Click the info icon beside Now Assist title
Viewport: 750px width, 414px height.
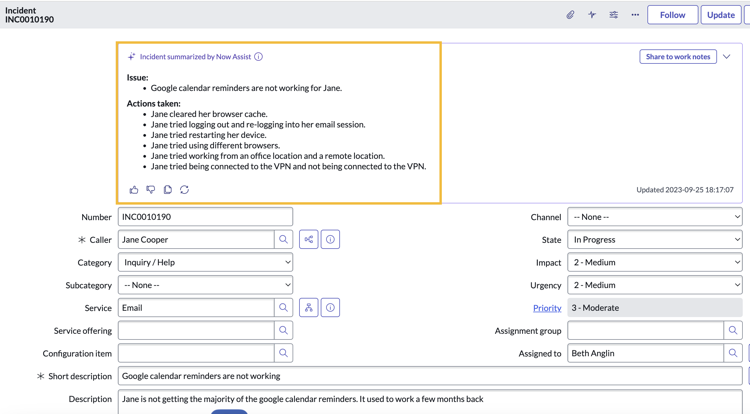258,56
